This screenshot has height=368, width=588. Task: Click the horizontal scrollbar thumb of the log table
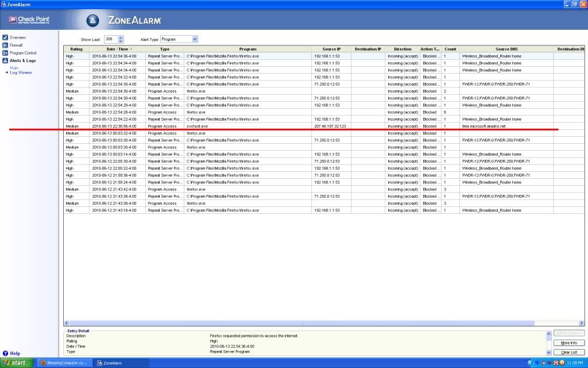(301, 323)
